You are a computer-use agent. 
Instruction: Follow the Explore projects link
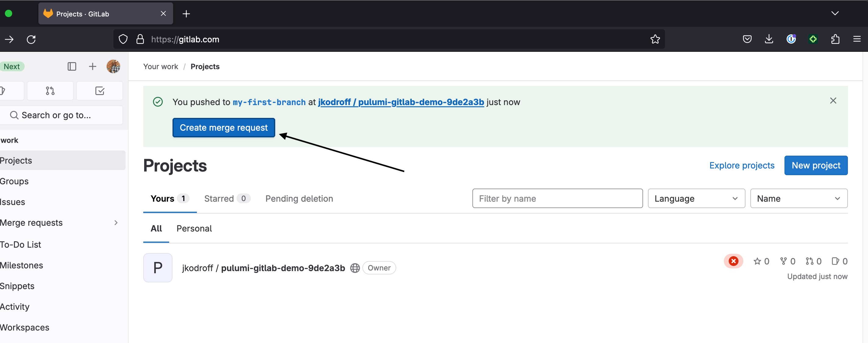[x=742, y=165]
